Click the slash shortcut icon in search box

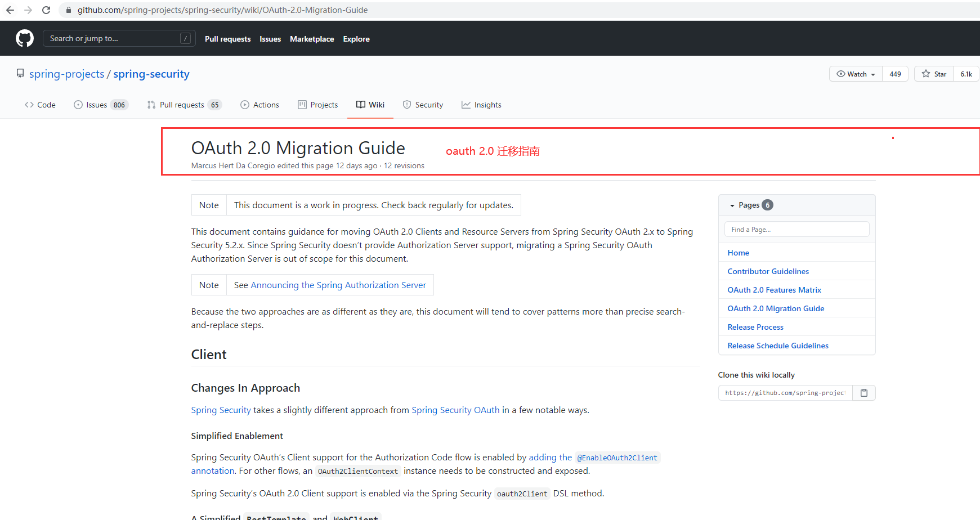click(x=185, y=38)
